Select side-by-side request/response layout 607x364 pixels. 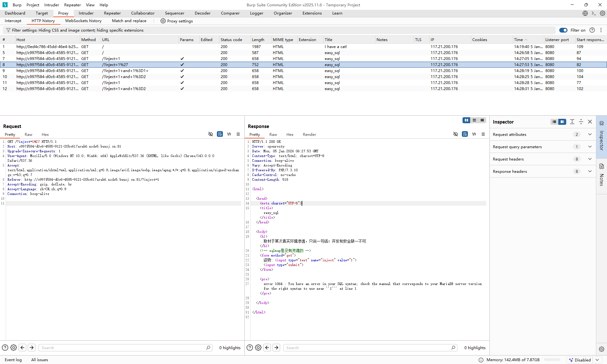(x=466, y=120)
